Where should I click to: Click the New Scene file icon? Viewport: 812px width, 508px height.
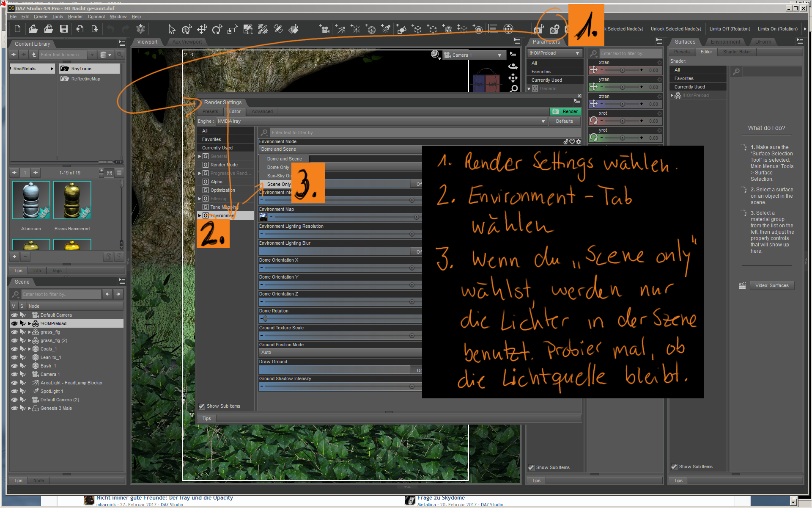click(x=17, y=29)
